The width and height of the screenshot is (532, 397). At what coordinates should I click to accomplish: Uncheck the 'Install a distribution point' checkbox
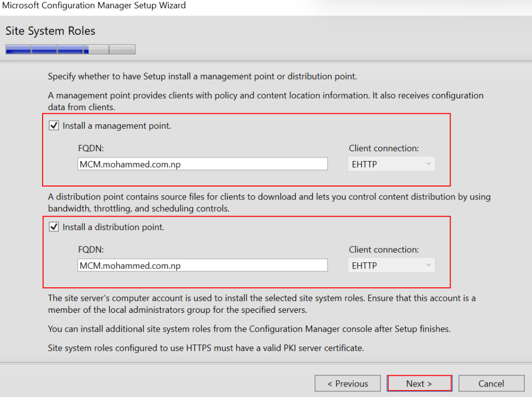pyautogui.click(x=53, y=227)
